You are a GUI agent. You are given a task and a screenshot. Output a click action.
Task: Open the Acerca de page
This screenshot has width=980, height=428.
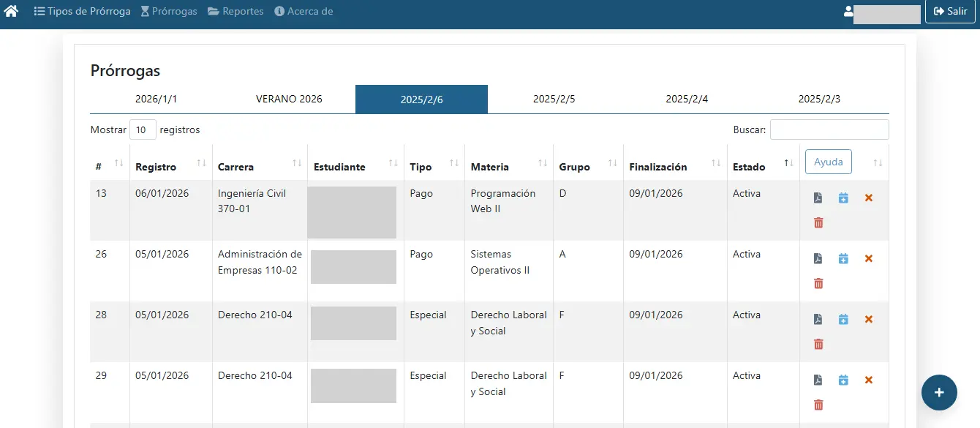(x=304, y=12)
